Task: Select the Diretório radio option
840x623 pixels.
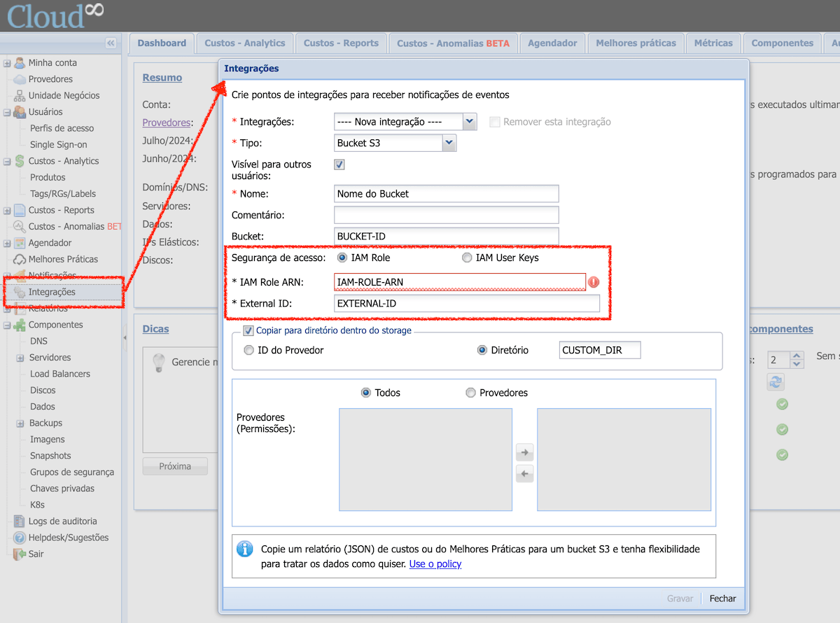Action: [x=482, y=350]
